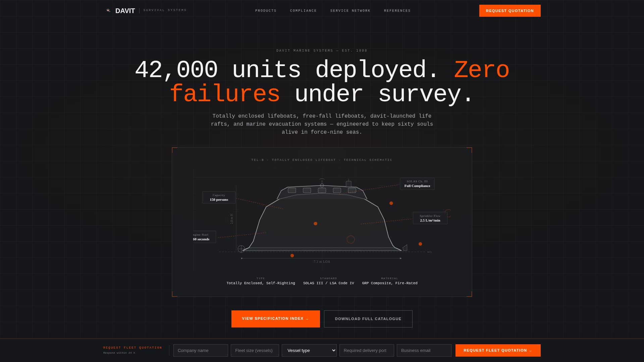Click the orange hotspot near the SOLAS compliance callout
The width and height of the screenshot is (644, 362).
pyautogui.click(x=390, y=203)
